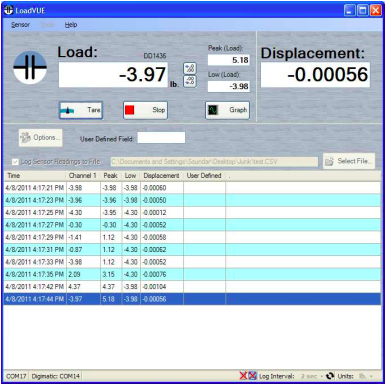The width and height of the screenshot is (386, 385).
Task: Click the DD1436 sensor label
Action: tap(155, 56)
